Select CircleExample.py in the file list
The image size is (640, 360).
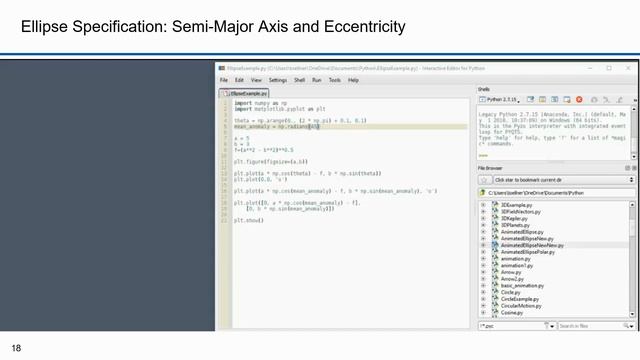[520, 299]
